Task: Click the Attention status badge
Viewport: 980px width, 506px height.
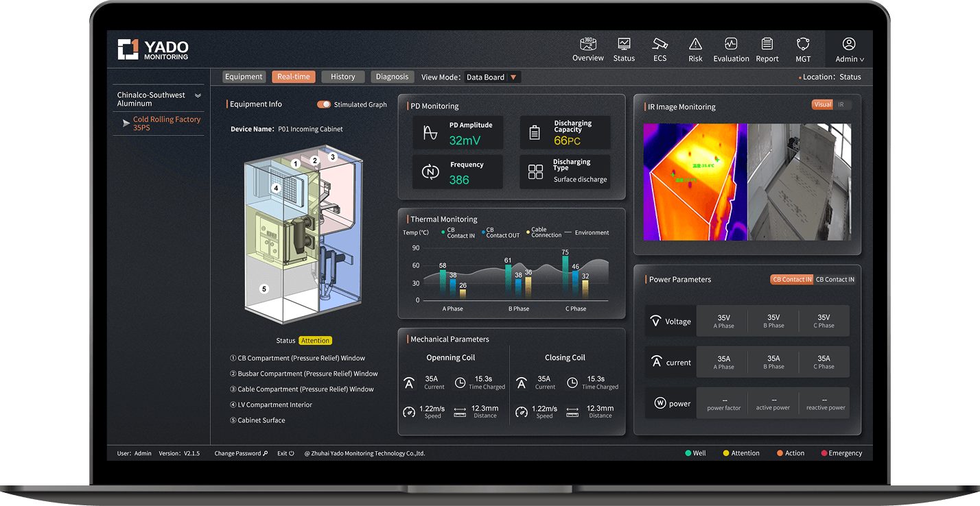Action: pyautogui.click(x=316, y=341)
